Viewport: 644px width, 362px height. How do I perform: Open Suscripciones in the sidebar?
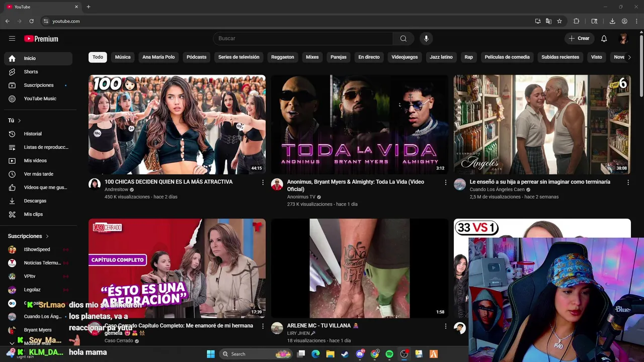[38, 85]
